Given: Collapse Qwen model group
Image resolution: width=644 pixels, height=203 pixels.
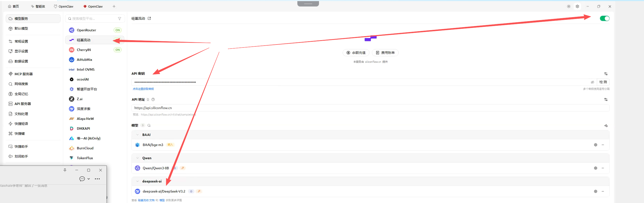Looking at the screenshot, I should click(137, 158).
